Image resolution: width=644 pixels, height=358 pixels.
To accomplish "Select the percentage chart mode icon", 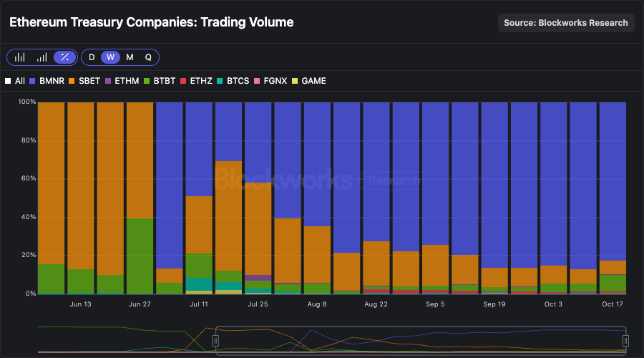I will (x=65, y=57).
